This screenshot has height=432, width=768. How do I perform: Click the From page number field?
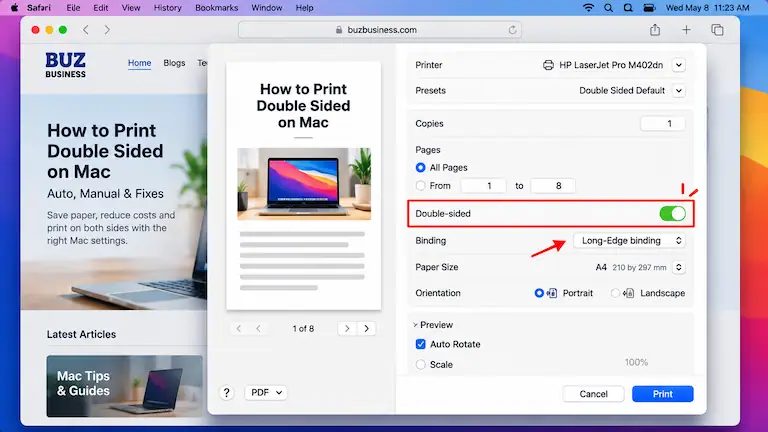tap(483, 186)
